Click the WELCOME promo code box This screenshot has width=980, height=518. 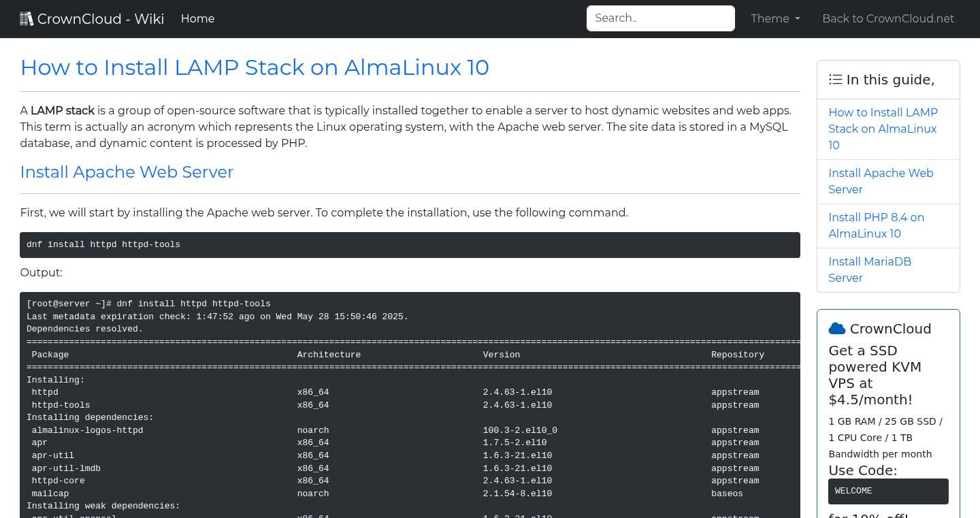coord(887,491)
